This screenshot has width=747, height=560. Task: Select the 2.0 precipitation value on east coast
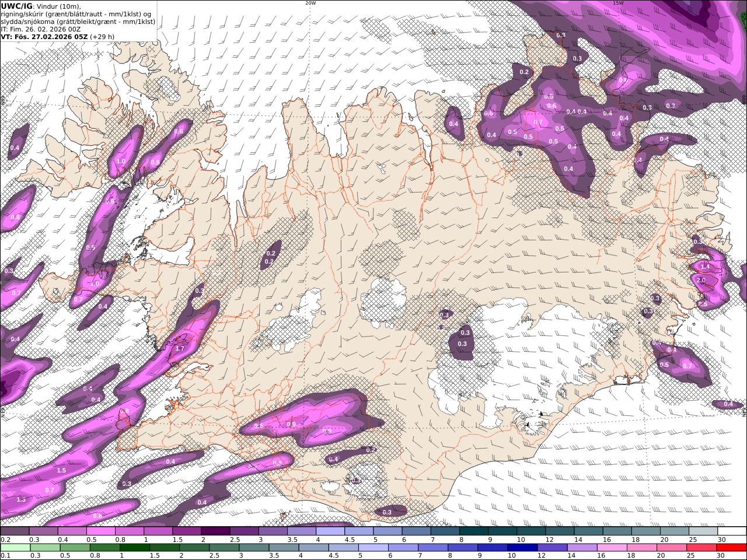click(x=701, y=281)
